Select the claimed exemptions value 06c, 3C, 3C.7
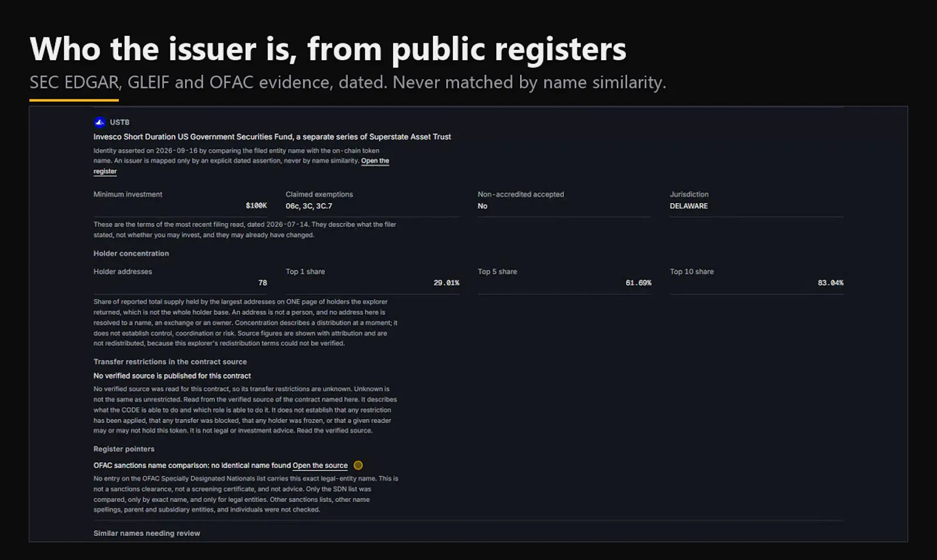This screenshot has width=937, height=560. pos(309,206)
